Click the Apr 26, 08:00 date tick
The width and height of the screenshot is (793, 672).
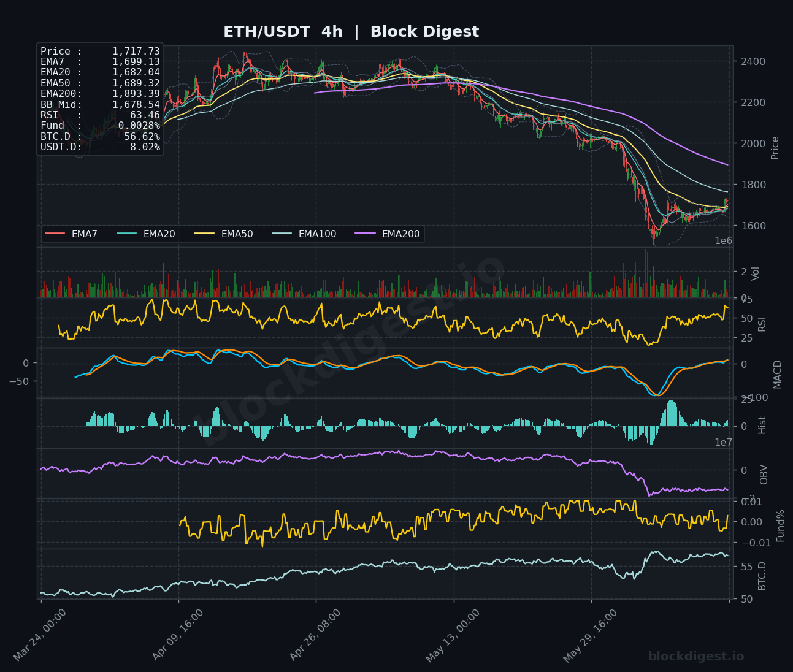[x=315, y=635]
